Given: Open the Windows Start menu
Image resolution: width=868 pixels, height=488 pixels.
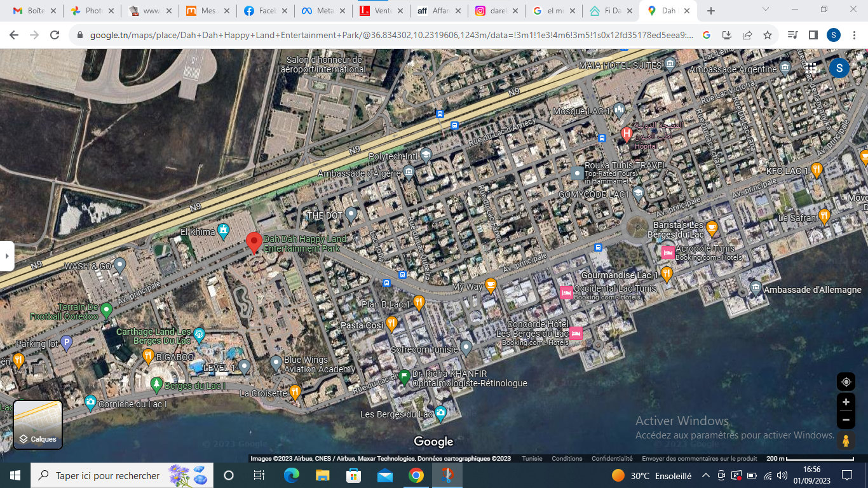Looking at the screenshot, I should pyautogui.click(x=15, y=475).
